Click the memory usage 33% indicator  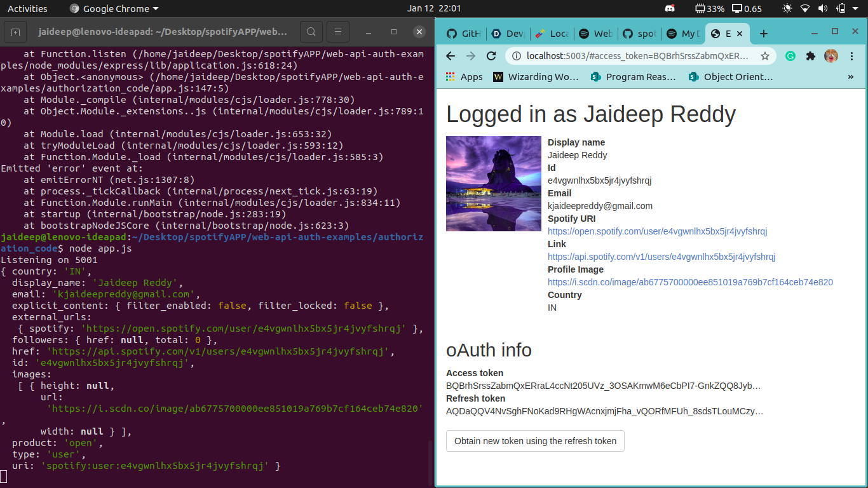coord(709,8)
